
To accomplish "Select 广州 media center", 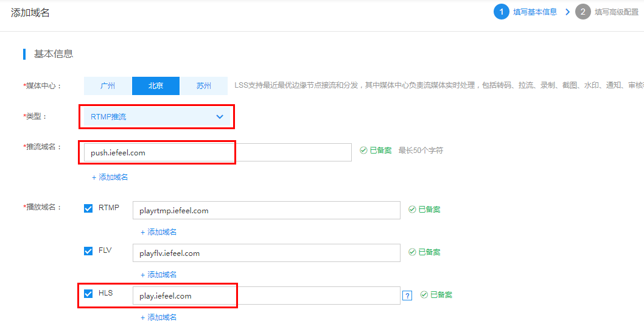I will [108, 86].
